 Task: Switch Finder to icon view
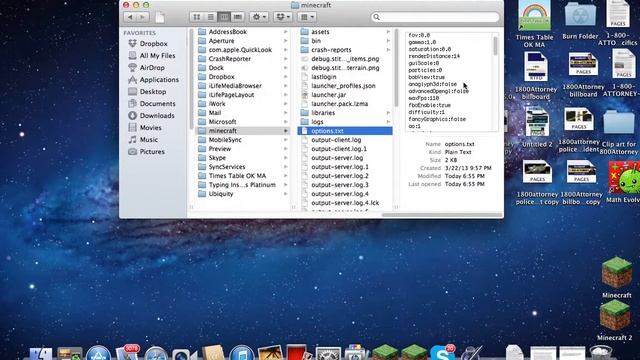coord(197,17)
